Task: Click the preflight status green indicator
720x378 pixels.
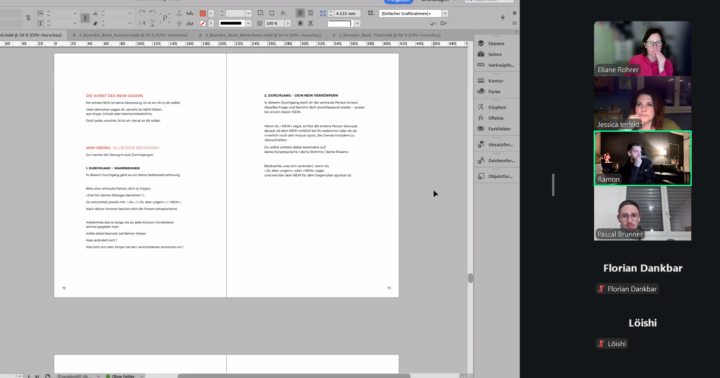Action: (x=108, y=376)
